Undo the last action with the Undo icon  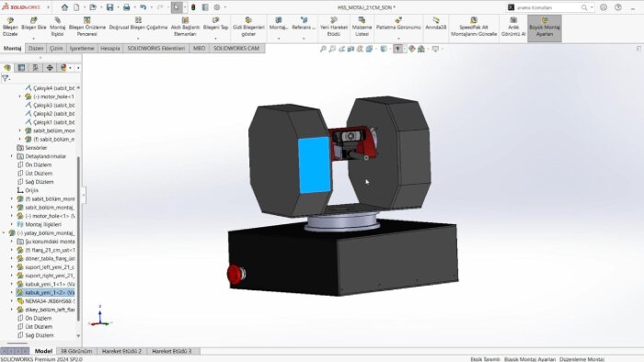coord(143,7)
